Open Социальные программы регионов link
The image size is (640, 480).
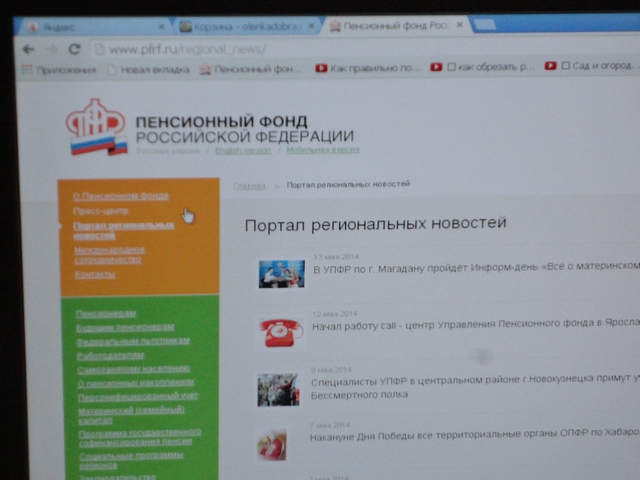[131, 460]
